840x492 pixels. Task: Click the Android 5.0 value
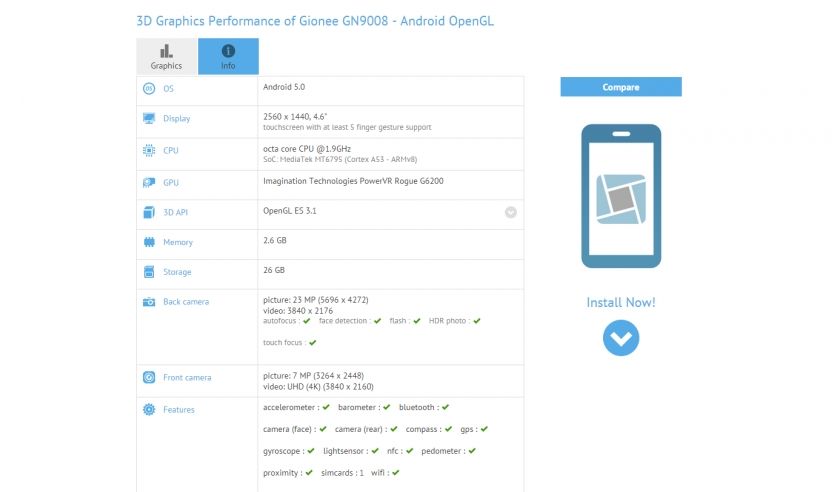(x=284, y=87)
